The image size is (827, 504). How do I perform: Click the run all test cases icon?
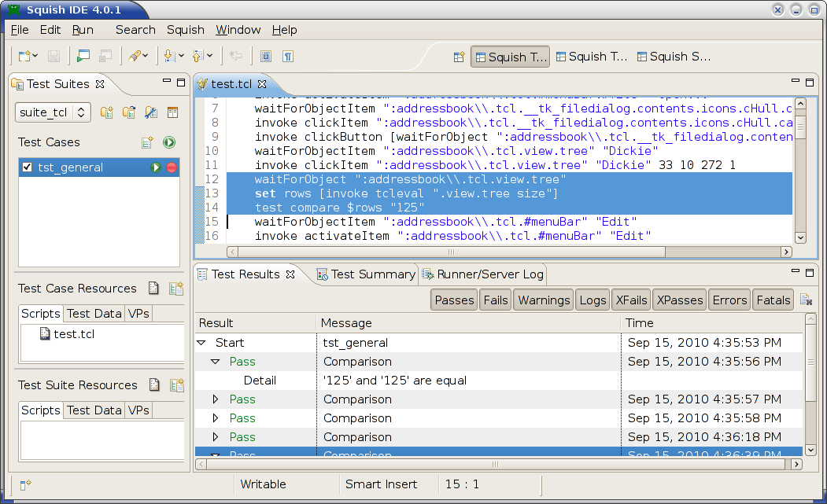(168, 142)
